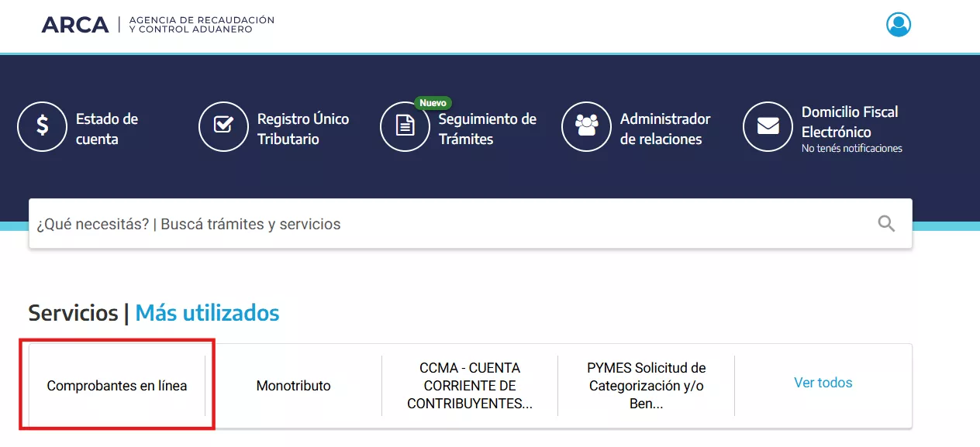Click the ARCA logo
This screenshot has width=980, height=447.
tap(75, 25)
